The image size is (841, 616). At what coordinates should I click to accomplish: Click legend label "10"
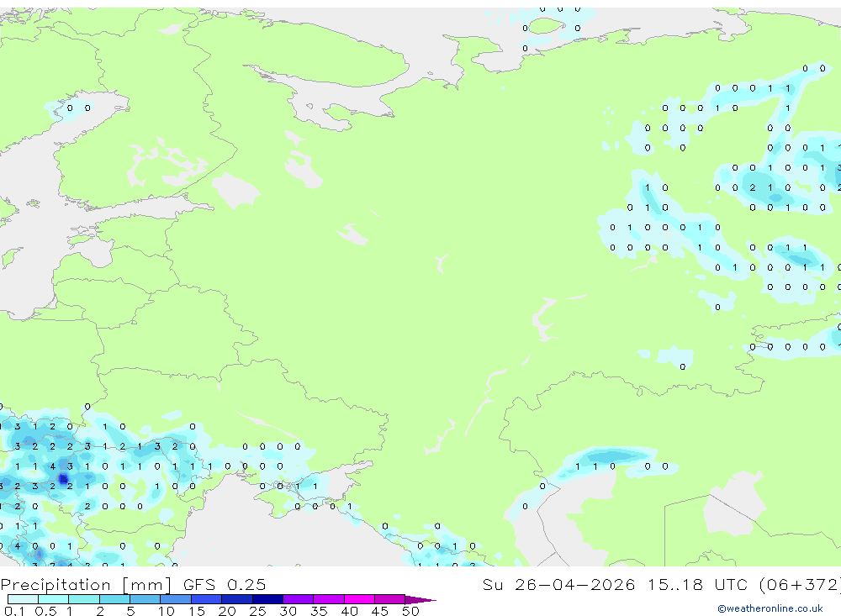(x=167, y=611)
